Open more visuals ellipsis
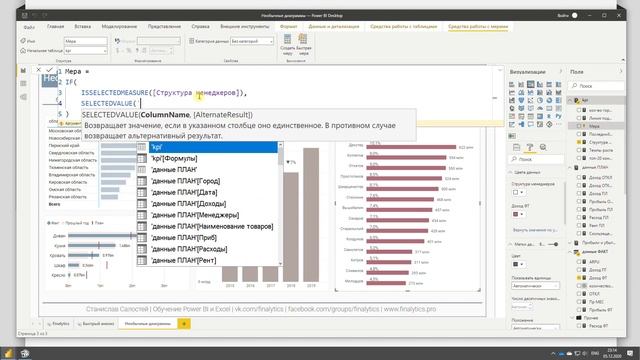Screen dimensions: 640x360 coord(559,124)
